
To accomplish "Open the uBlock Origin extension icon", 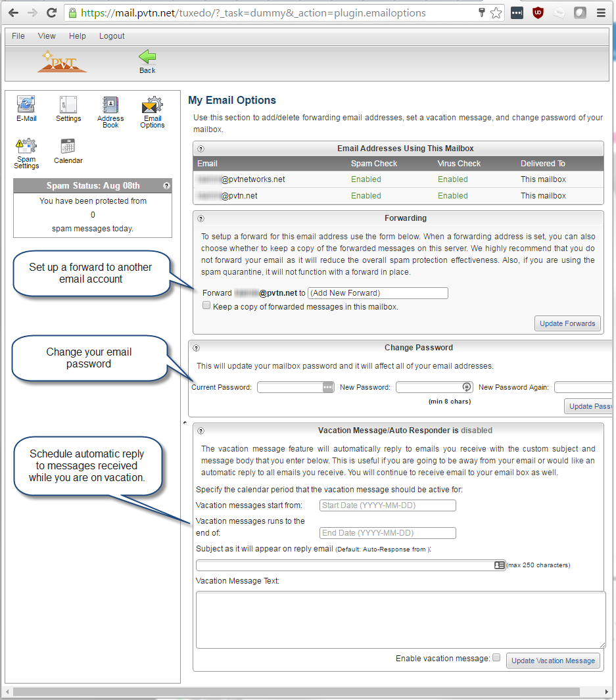I will (x=538, y=13).
